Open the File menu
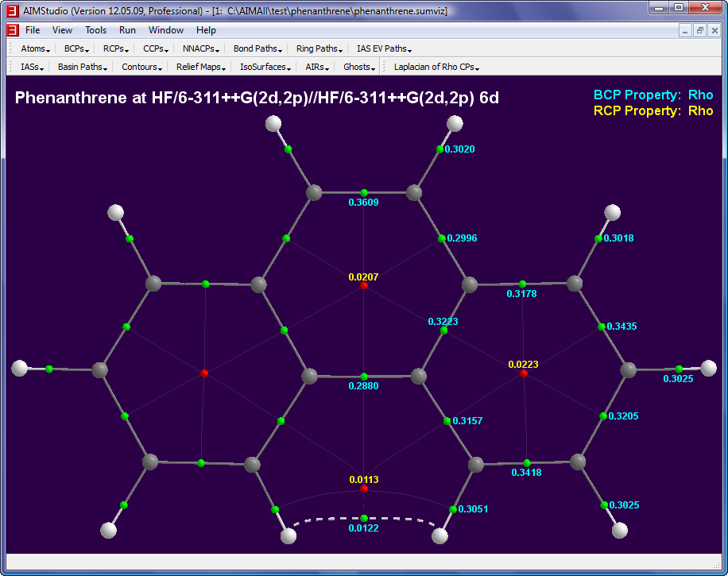 (33, 30)
